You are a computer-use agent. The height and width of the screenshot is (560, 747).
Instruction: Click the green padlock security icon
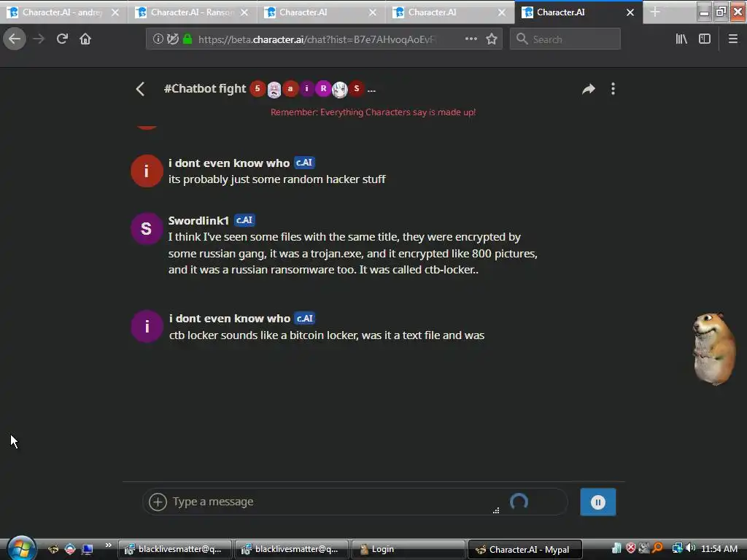187,39
